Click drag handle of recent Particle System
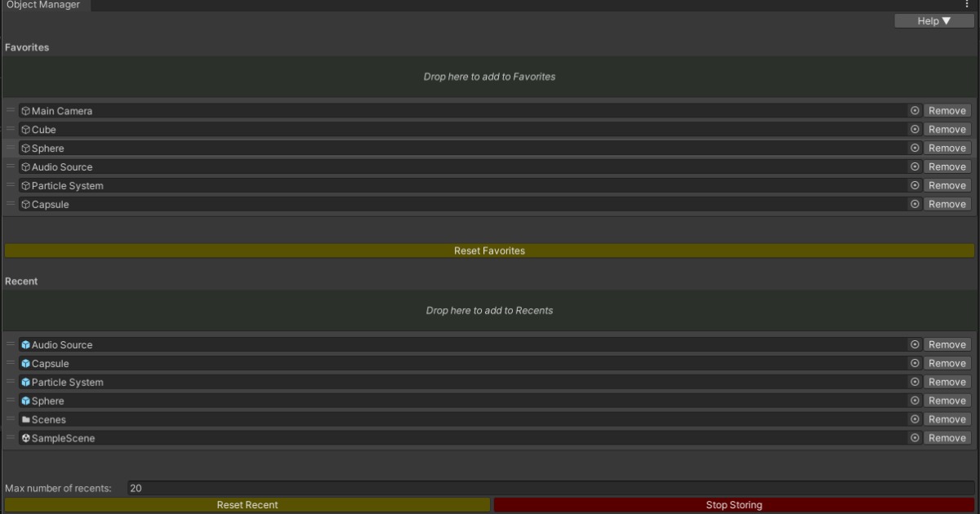The width and height of the screenshot is (980, 514). click(x=11, y=382)
